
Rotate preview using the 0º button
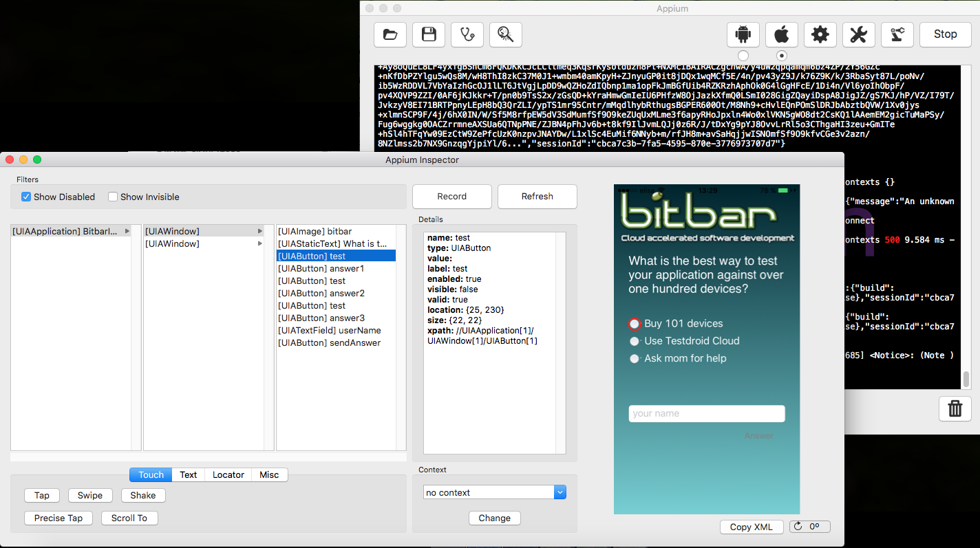click(810, 527)
